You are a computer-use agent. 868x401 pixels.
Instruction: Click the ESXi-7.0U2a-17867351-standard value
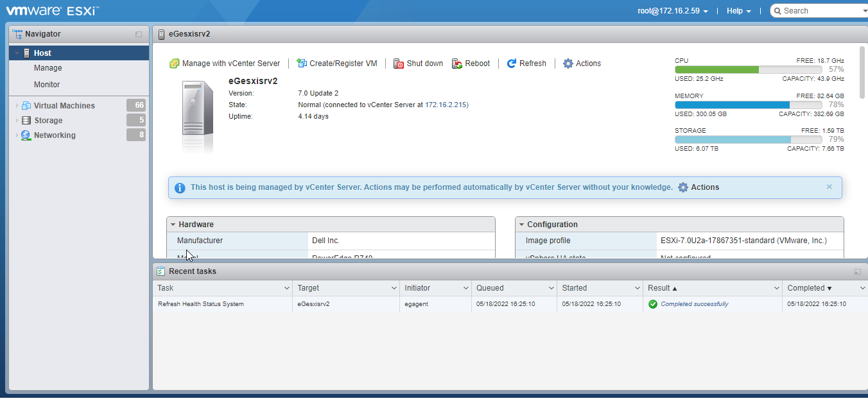click(x=743, y=241)
